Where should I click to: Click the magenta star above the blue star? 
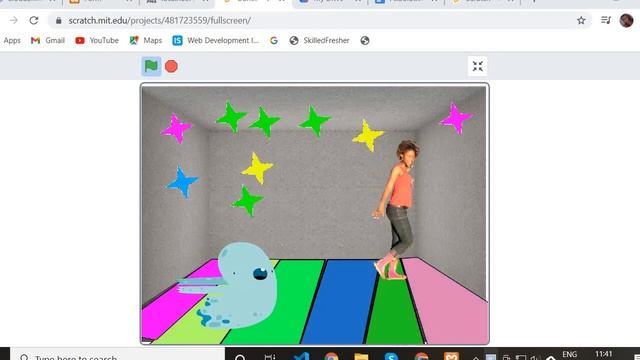point(176,128)
